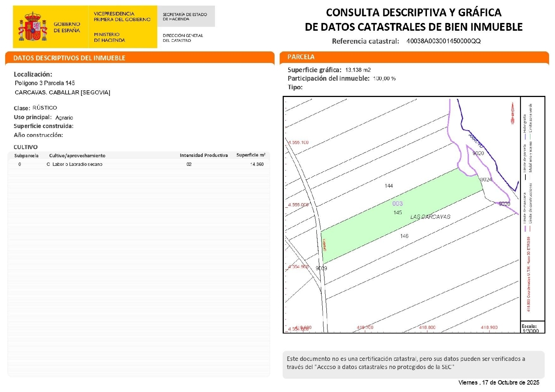Image resolution: width=555 pixels, height=392 pixels.
Task: Click the Límite de parcela legend symbol
Action: (x=525, y=177)
